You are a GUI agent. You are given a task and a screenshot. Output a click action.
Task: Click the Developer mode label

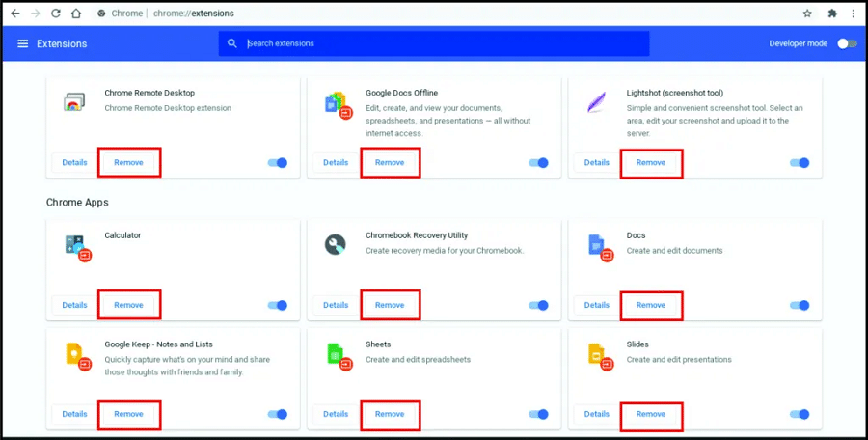coord(799,43)
